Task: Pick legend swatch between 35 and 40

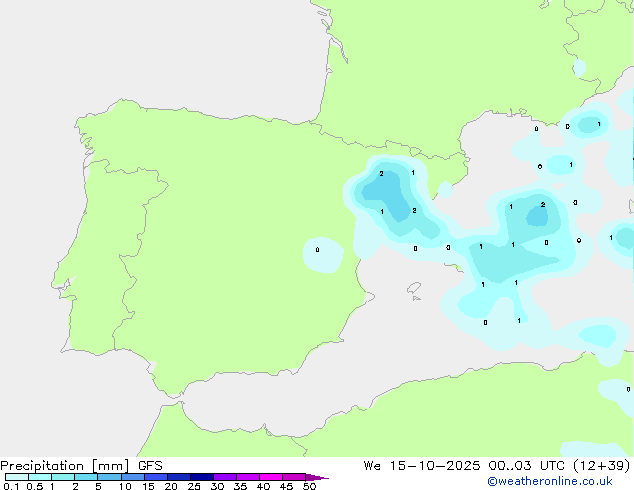Action: tap(248, 477)
